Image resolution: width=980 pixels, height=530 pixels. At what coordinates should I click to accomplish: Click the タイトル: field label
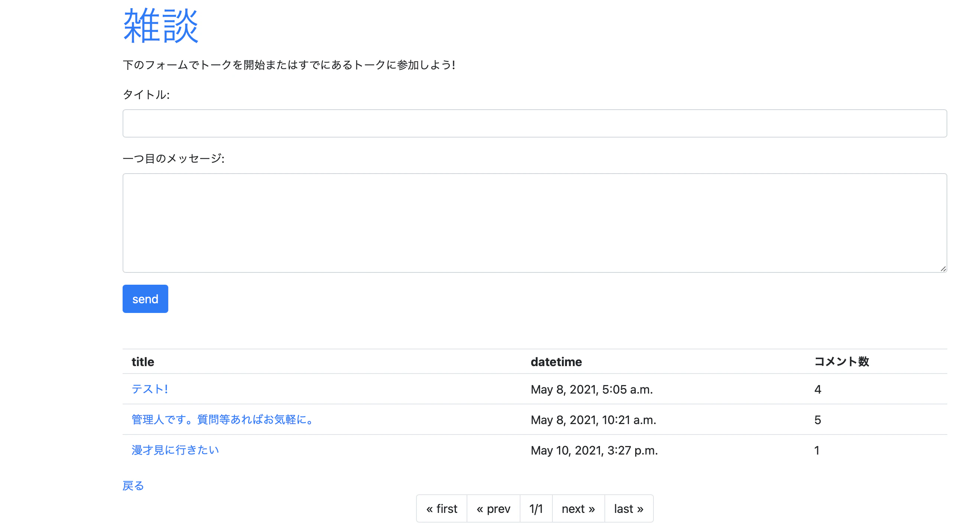pyautogui.click(x=146, y=94)
